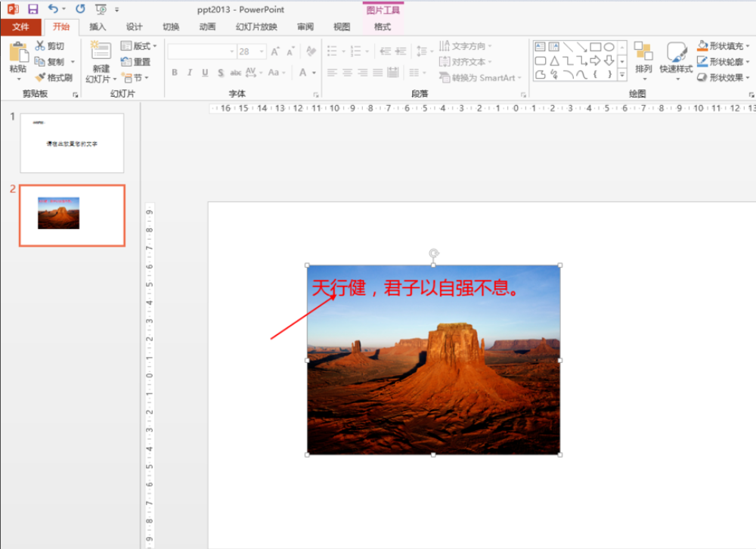
Task: Click the font color A button
Action: click(x=303, y=73)
